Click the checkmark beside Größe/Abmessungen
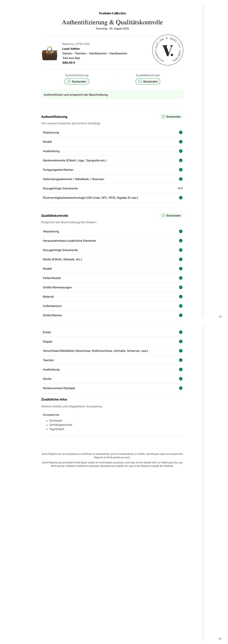Screen dimensions: 228x644 point(181,287)
